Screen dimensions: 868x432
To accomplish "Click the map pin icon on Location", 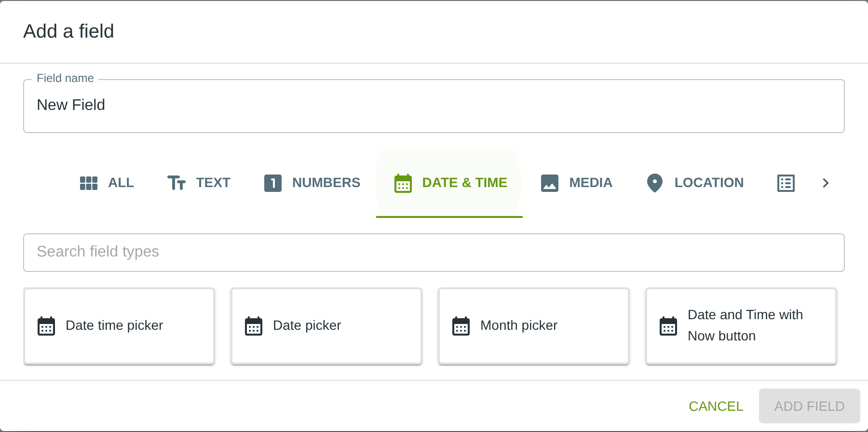I will click(655, 183).
